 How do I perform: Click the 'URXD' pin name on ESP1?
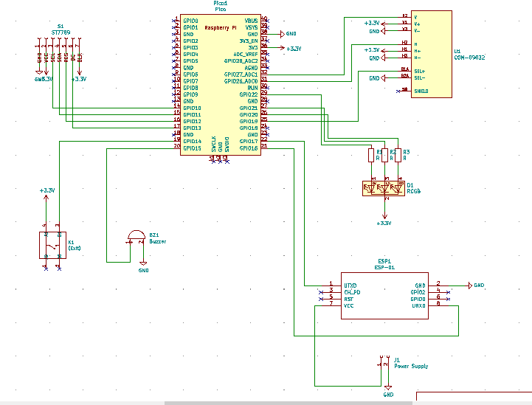click(x=418, y=305)
